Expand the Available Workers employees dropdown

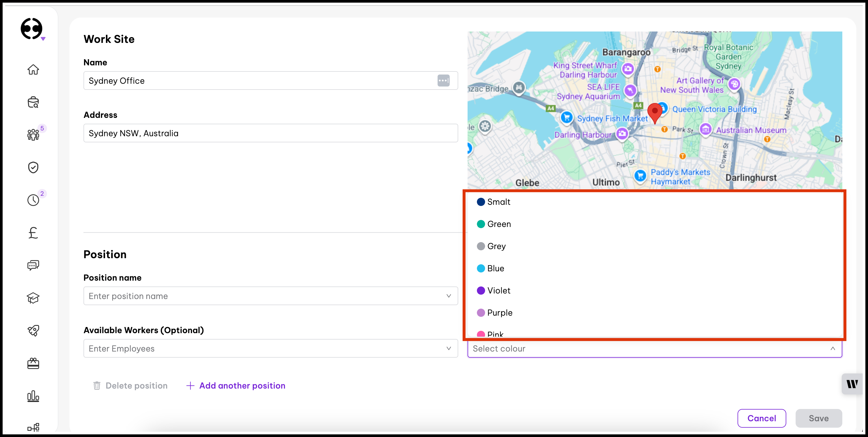[x=270, y=348]
